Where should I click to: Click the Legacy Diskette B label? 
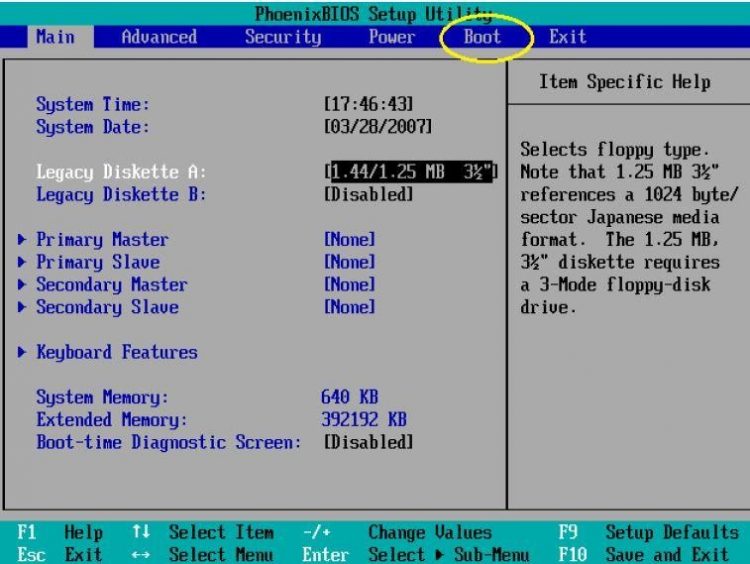click(121, 195)
